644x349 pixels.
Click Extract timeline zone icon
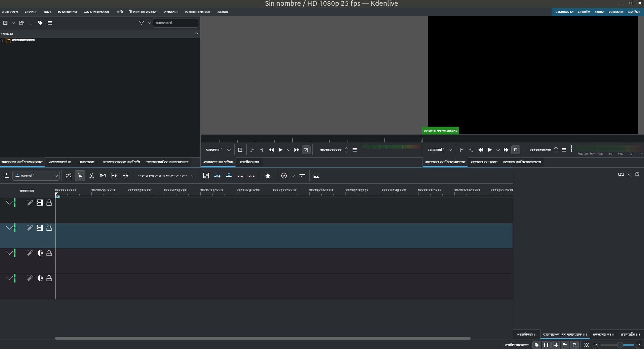pyautogui.click(x=240, y=176)
